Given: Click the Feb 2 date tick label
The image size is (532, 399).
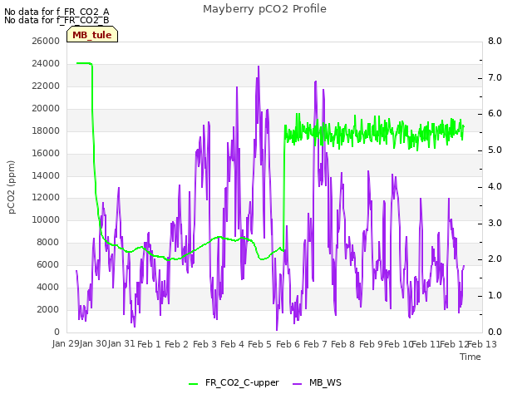Looking at the screenshot, I should tap(176, 344).
